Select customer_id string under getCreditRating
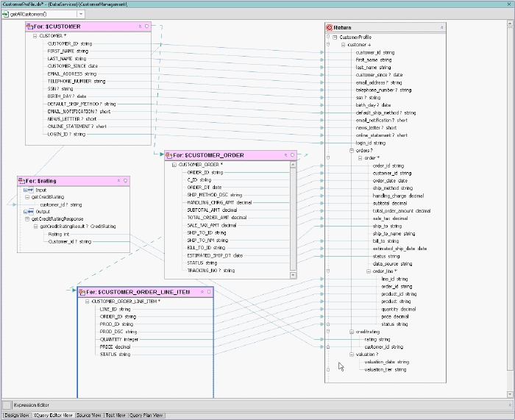 (61, 204)
